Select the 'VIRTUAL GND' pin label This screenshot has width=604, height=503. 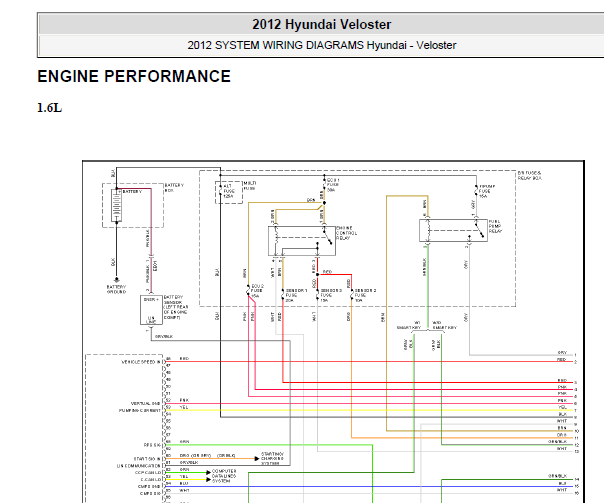click(x=146, y=404)
